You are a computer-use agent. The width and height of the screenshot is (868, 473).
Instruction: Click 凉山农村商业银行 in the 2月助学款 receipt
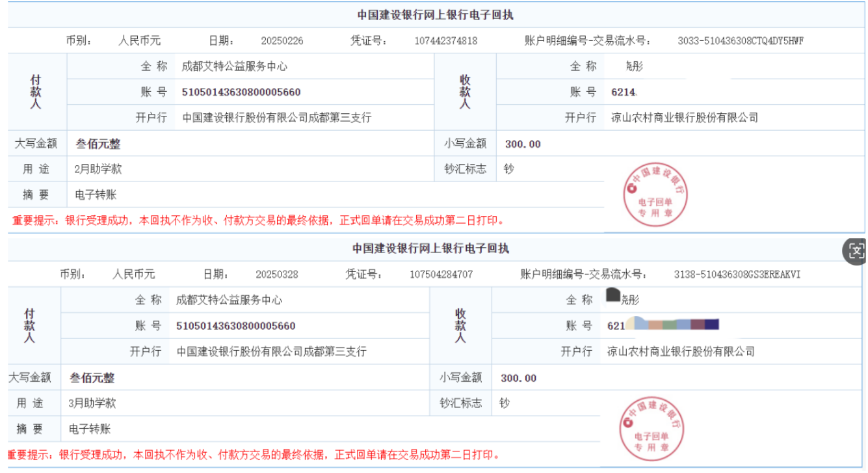point(685,118)
